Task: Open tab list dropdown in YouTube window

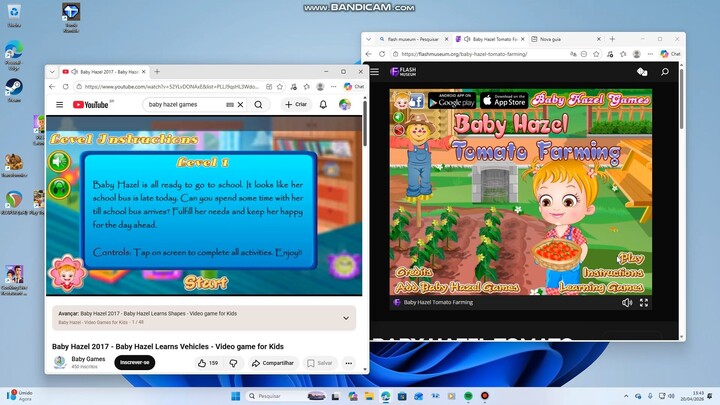Action: coord(52,72)
